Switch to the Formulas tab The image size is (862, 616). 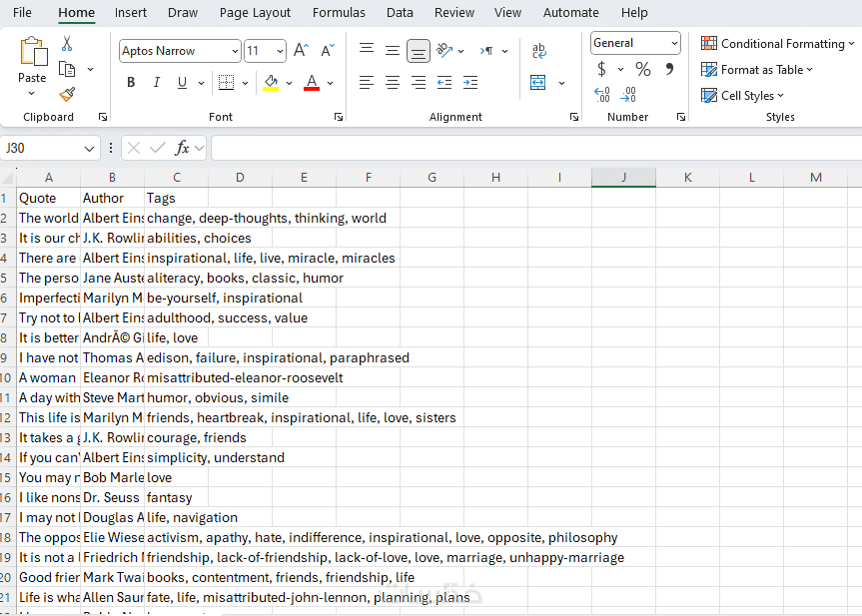point(339,13)
